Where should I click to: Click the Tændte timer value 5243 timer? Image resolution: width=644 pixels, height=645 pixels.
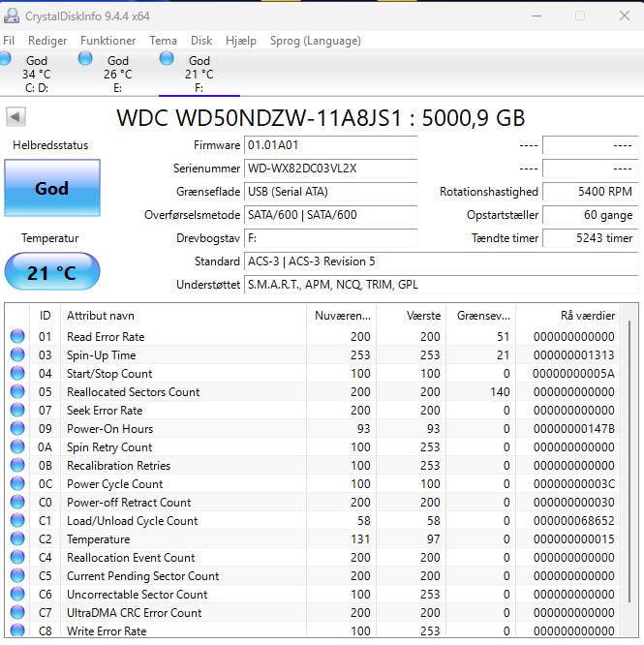click(x=590, y=238)
